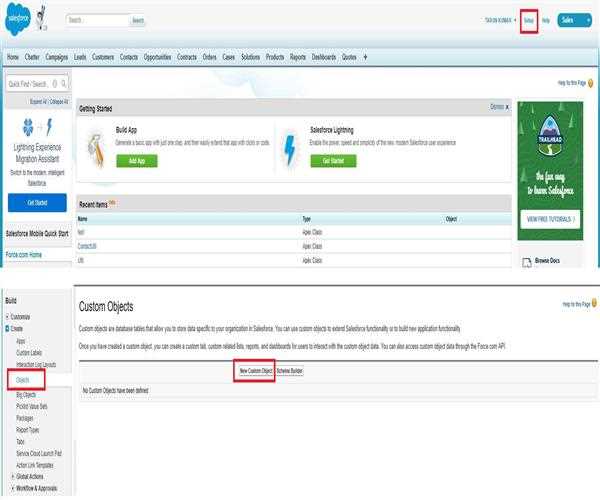Click the Salesforce Lightning bolt icon

coord(290,150)
